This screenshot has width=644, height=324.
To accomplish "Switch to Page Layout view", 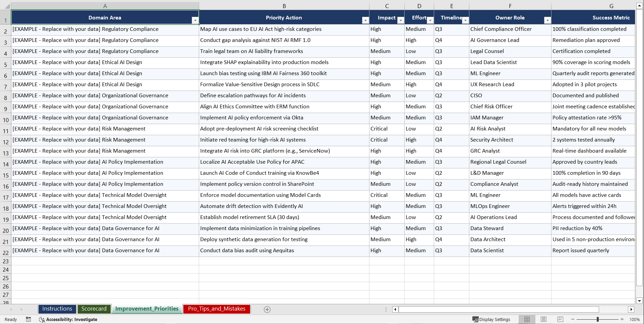I will point(543,319).
